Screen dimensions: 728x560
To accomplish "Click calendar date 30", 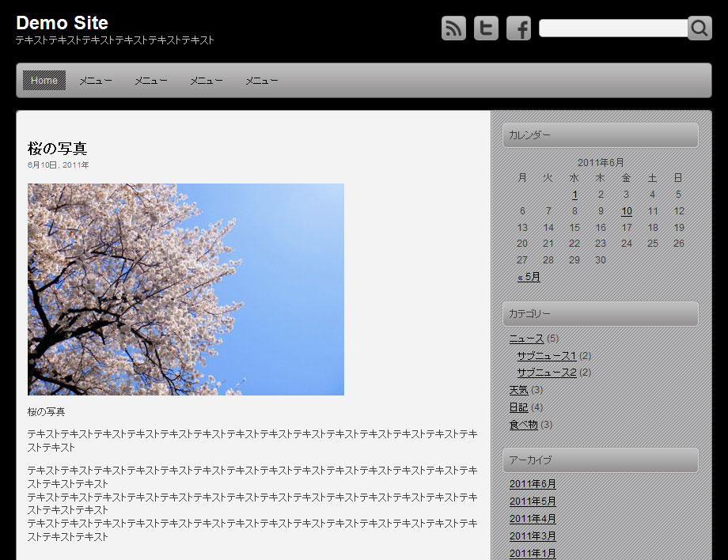I will coord(601,260).
